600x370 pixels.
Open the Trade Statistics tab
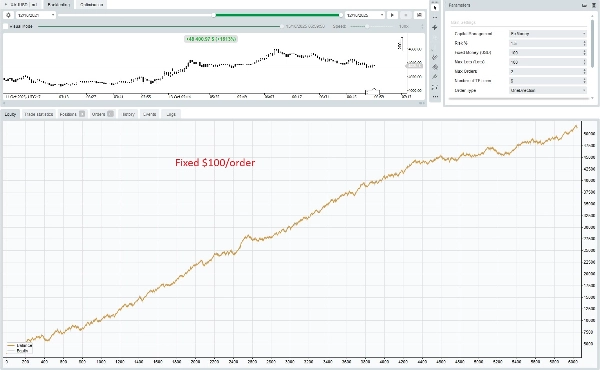[x=38, y=114]
